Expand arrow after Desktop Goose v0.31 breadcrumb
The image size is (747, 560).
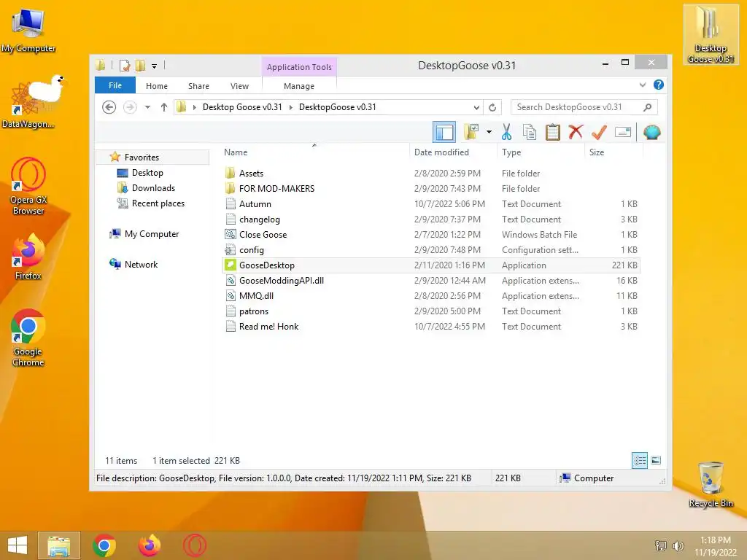point(290,108)
